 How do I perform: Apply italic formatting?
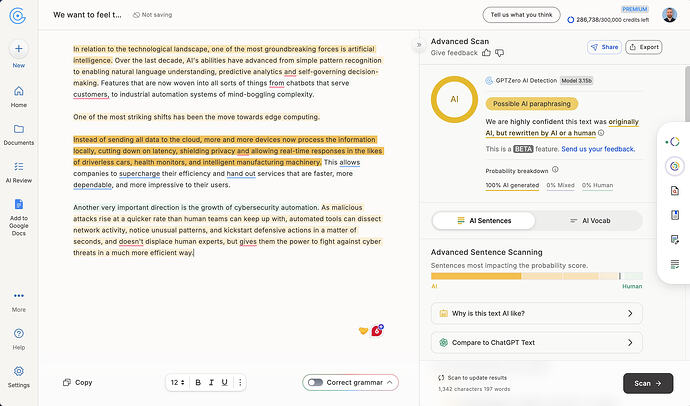click(x=211, y=382)
